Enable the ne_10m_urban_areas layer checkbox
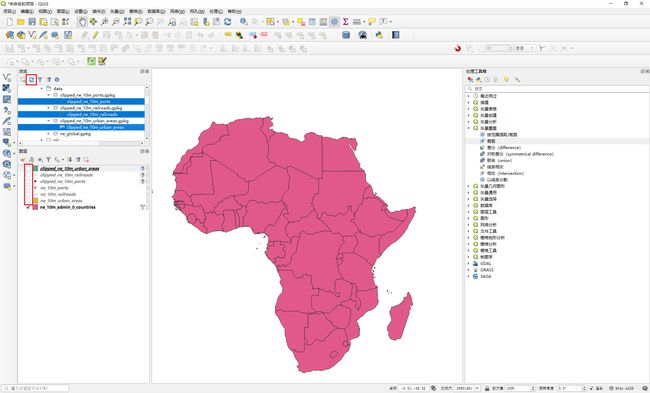 [28, 201]
